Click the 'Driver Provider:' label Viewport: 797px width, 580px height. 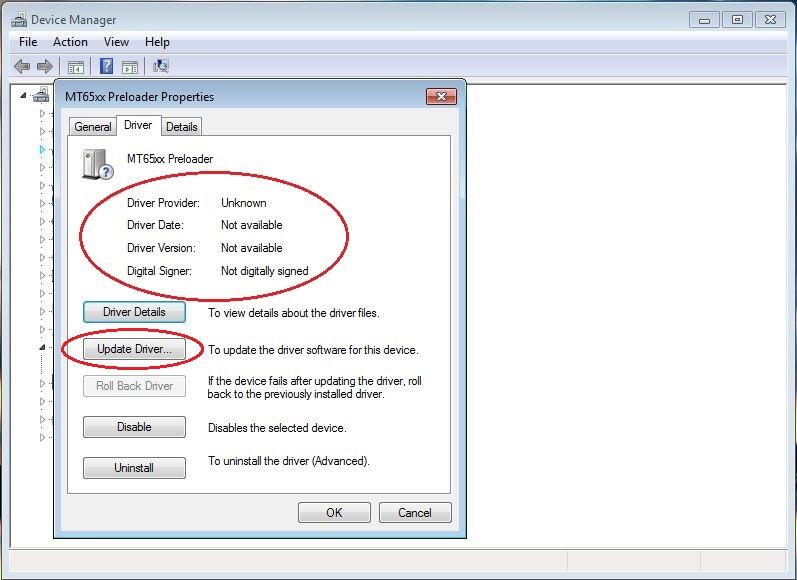163,203
